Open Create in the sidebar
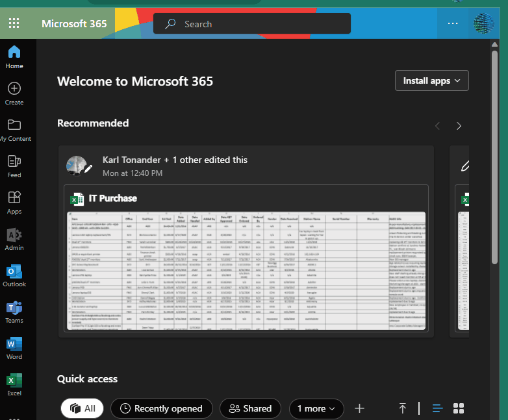Screen dimensions: 508x420 (x=14, y=94)
